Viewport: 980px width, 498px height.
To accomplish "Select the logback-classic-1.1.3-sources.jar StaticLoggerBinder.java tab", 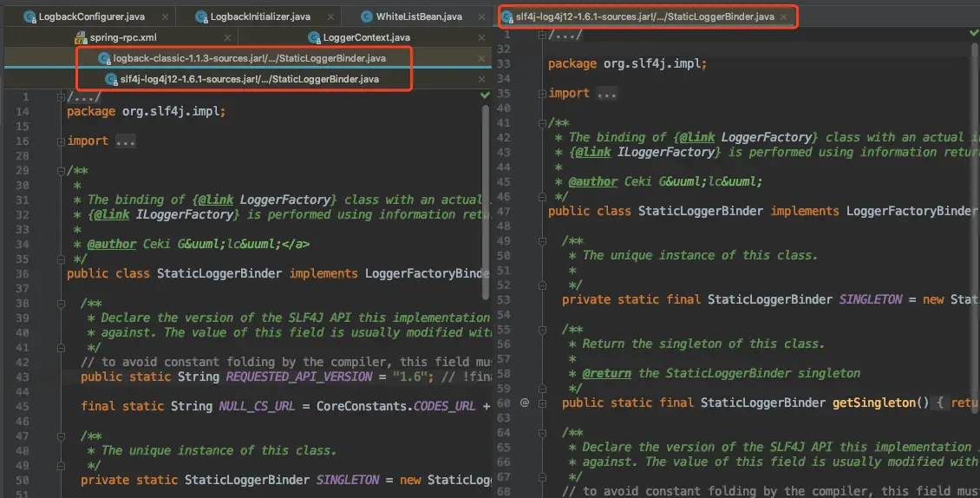I will pyautogui.click(x=249, y=58).
